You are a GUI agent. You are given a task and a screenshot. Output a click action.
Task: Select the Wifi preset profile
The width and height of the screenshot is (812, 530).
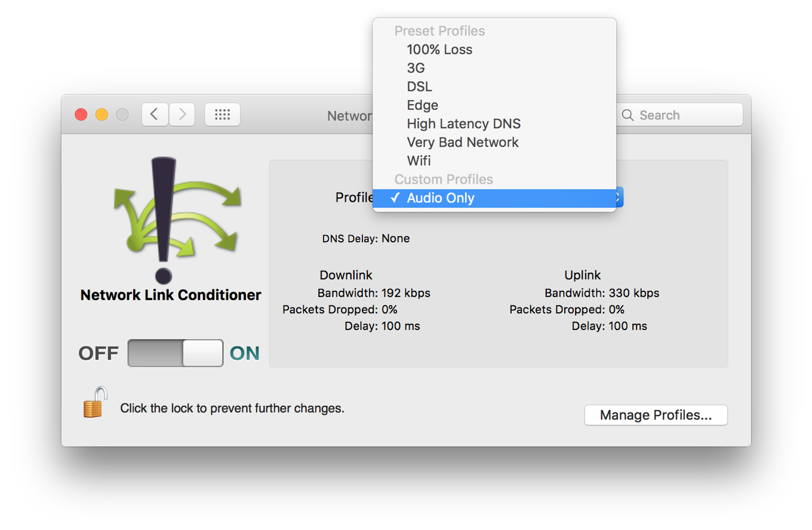click(419, 161)
